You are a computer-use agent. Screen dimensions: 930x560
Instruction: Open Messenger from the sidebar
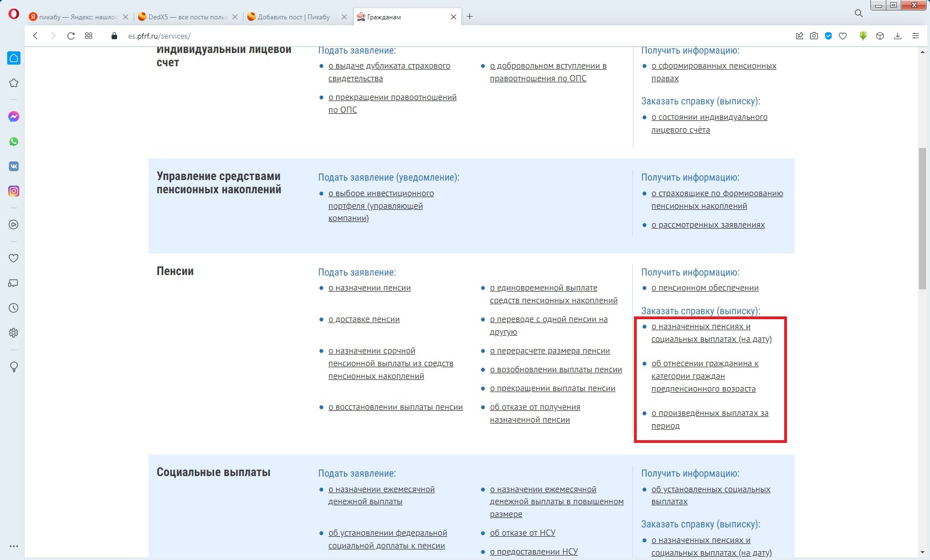pos(14,117)
